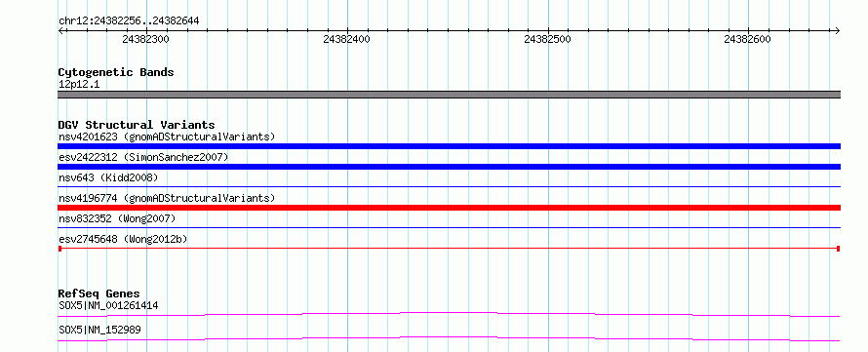Click the magenta intron line of SOX5|NM_001261414

tap(449, 314)
